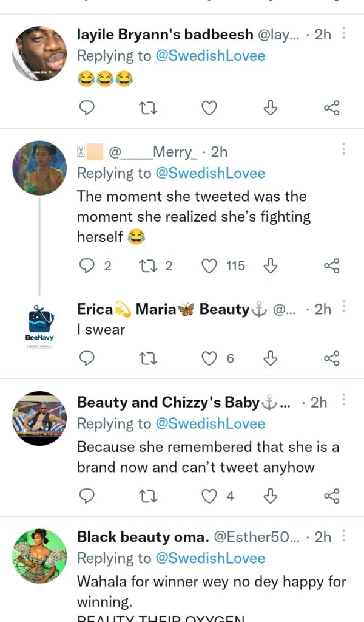
Task: Open @SwedishLovee link in Black beauty oma's tweet
Action: tap(210, 558)
